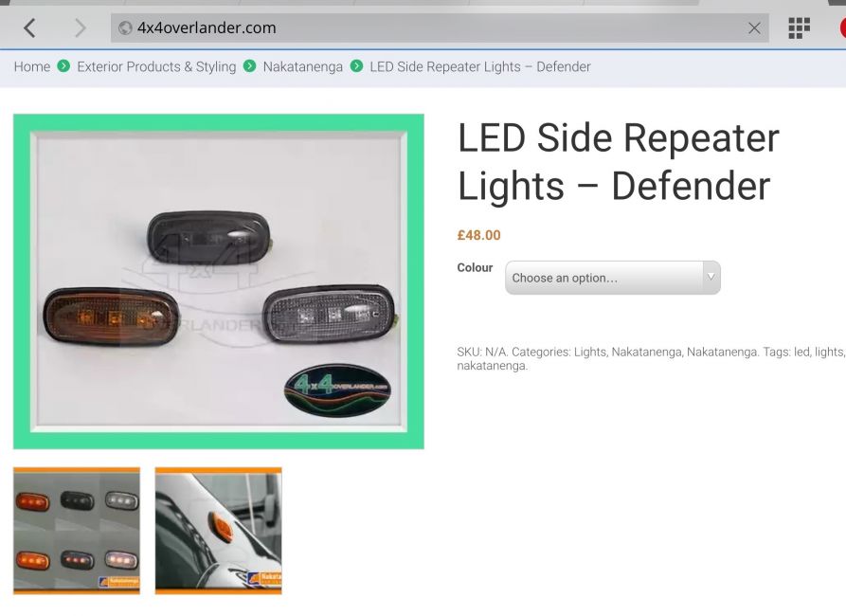Clear the address bar with the X
Screen dimensions: 846x616
(754, 28)
